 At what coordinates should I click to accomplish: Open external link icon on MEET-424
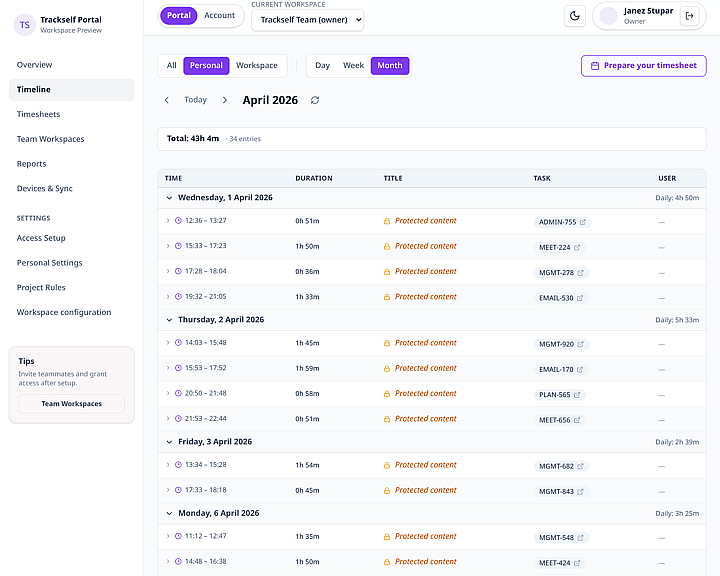577,563
